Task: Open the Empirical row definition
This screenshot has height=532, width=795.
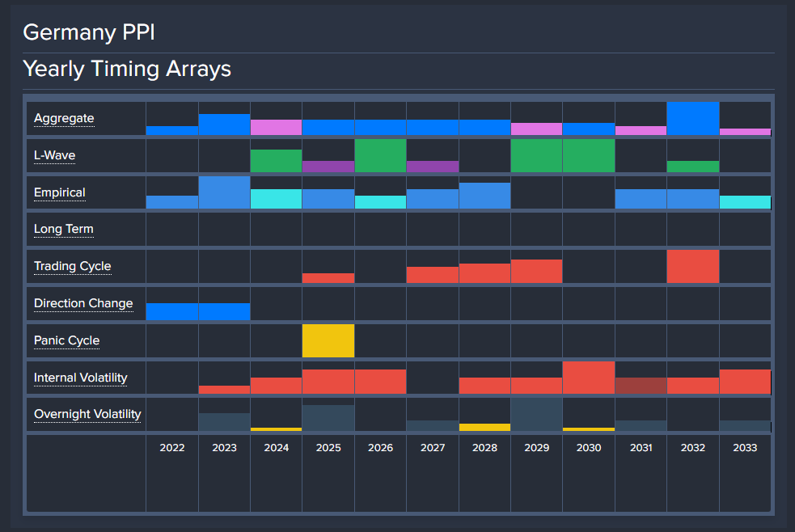Action: (x=59, y=192)
